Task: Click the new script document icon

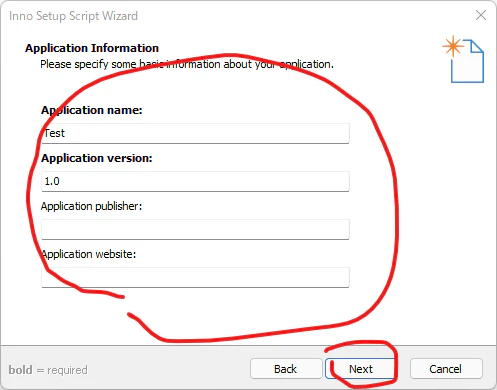Action: pyautogui.click(x=463, y=59)
